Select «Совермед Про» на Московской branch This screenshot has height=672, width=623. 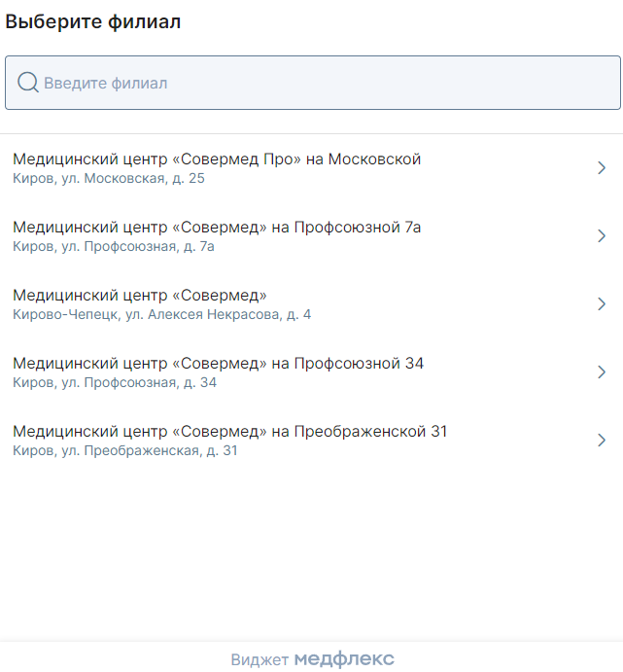(x=311, y=168)
